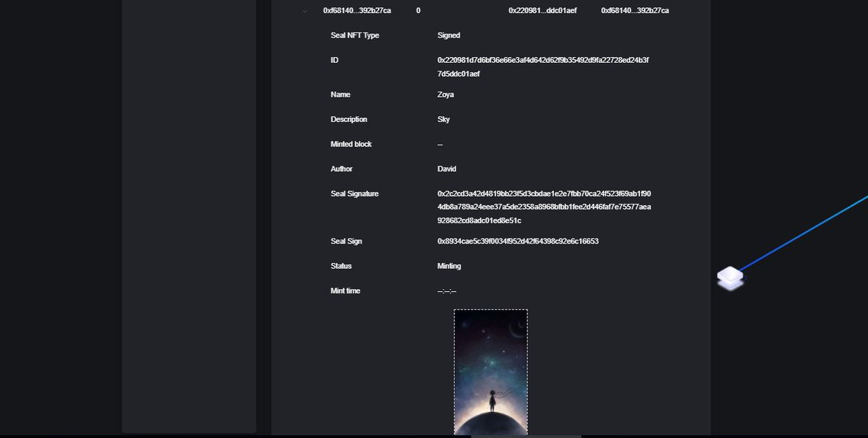
Task: Click the Seal Signature label
Action: (x=354, y=194)
